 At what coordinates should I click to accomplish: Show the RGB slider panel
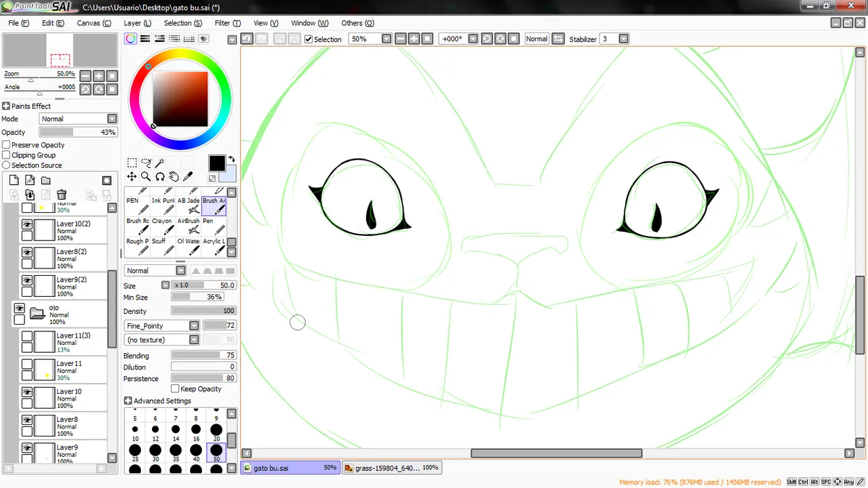[x=145, y=39]
